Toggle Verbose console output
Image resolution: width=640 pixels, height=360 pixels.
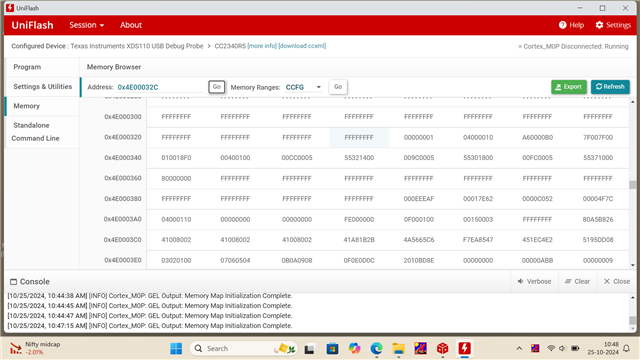point(534,282)
